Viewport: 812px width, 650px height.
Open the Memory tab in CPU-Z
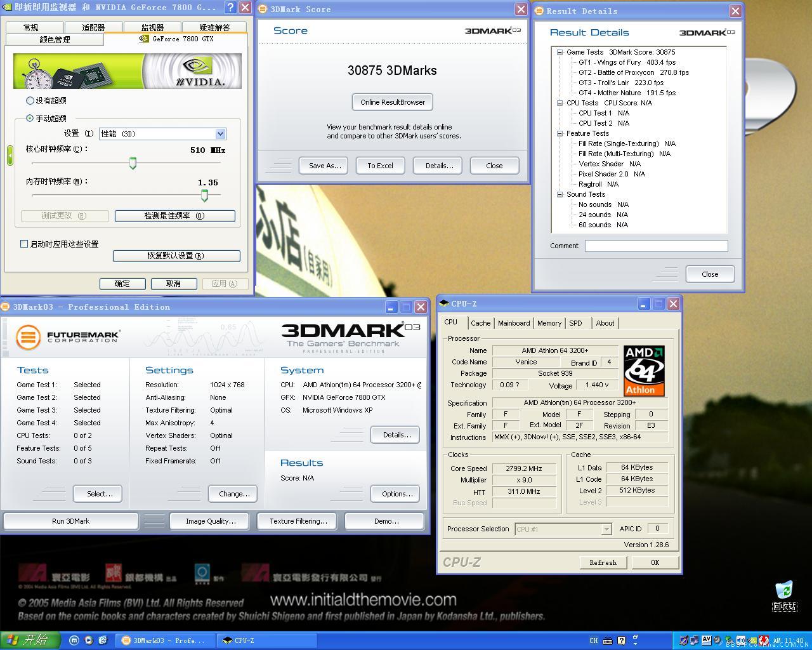(549, 323)
